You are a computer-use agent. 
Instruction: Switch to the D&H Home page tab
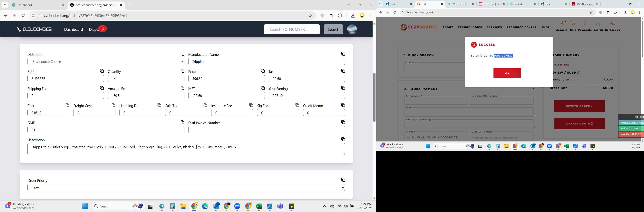click(x=585, y=4)
